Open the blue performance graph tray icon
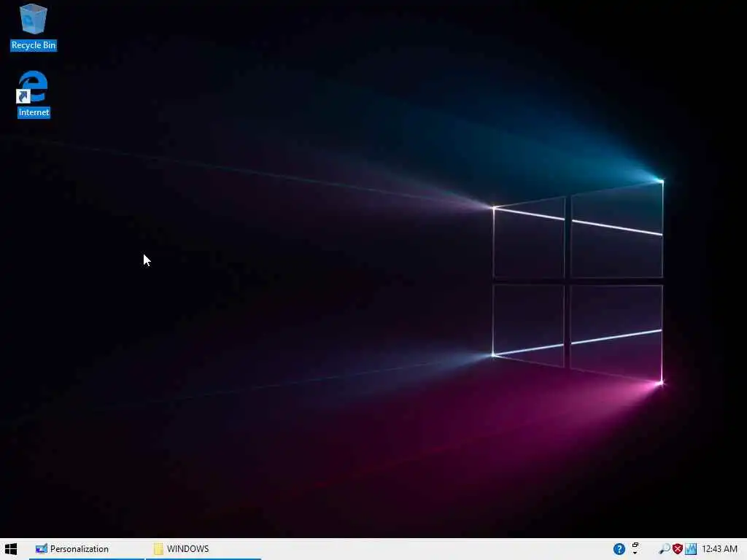 691,549
